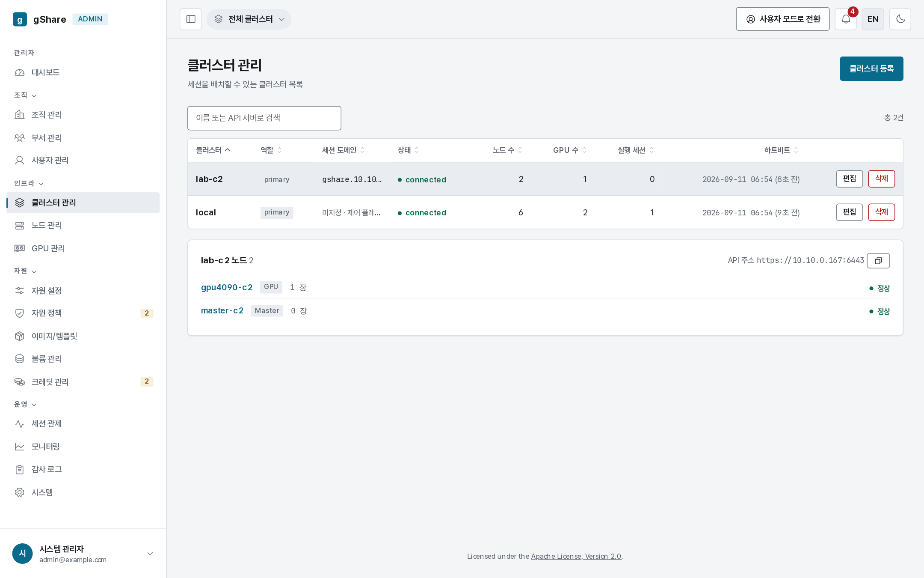924x578 pixels.
Task: Open 노드 관리 page
Action: 83,225
